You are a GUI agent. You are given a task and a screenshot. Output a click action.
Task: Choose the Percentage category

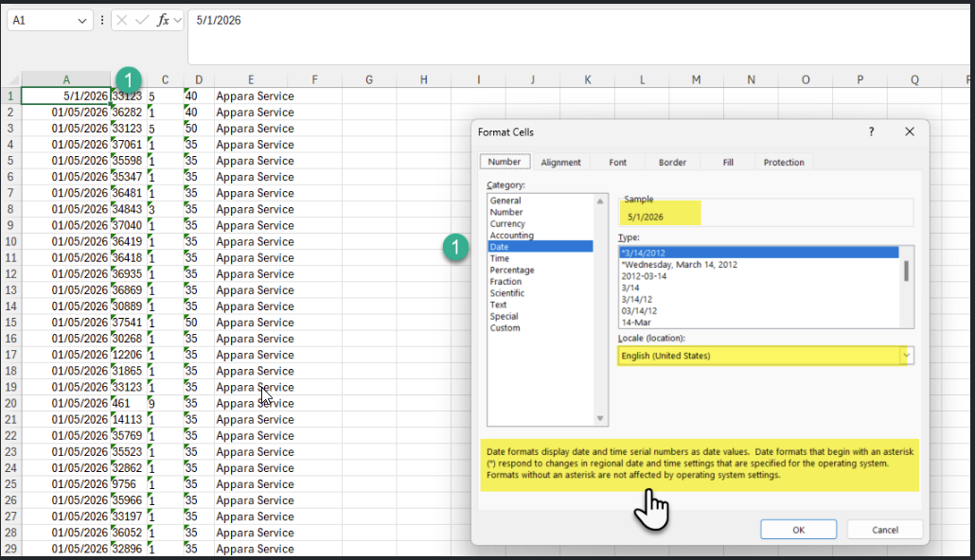tap(512, 270)
